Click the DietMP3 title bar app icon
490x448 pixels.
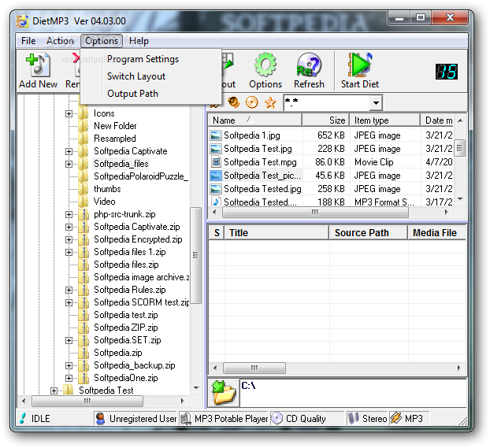click(22, 21)
